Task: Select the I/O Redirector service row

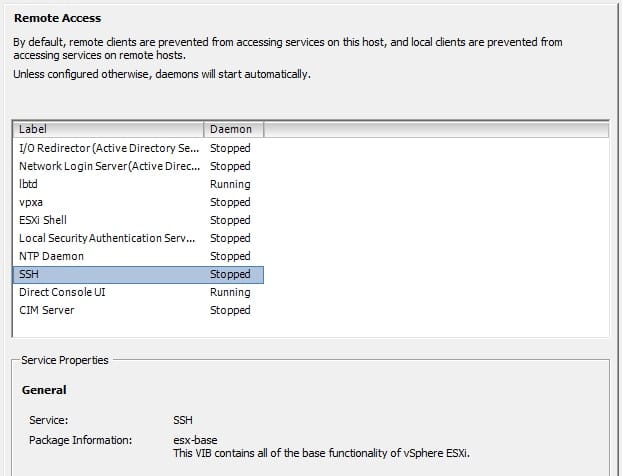Action: pyautogui.click(x=138, y=148)
